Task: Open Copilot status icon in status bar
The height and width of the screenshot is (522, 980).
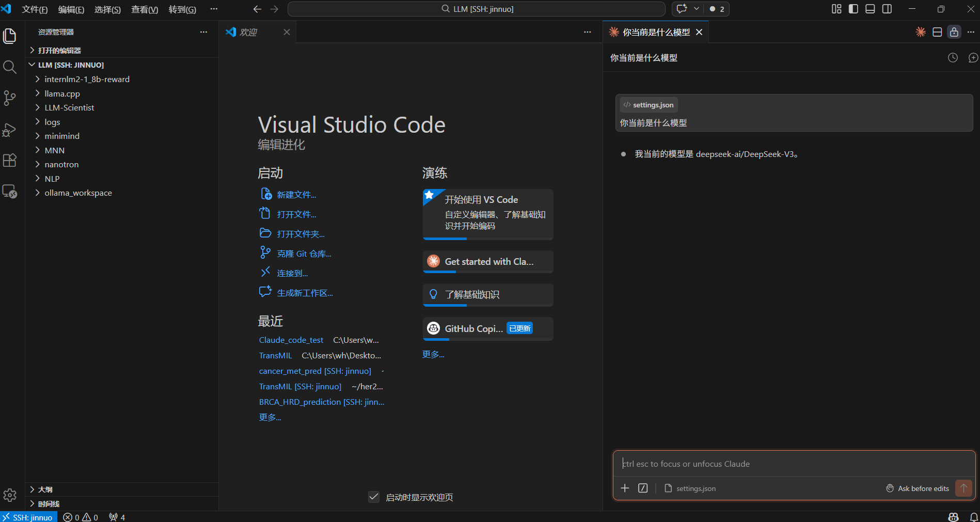Action: point(954,517)
